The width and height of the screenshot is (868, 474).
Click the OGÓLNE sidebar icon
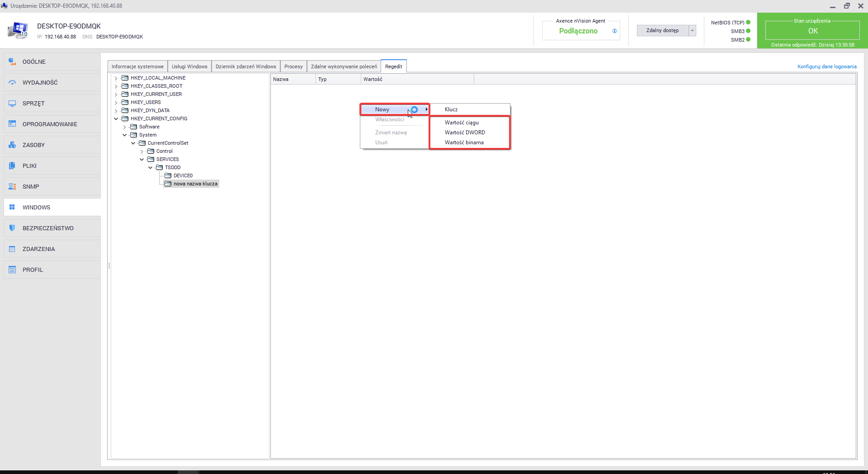click(x=12, y=62)
